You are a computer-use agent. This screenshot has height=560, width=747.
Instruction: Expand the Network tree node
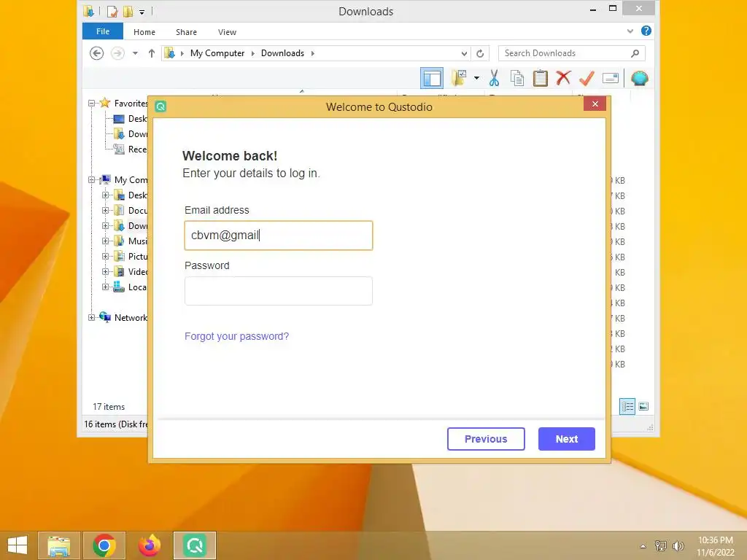(x=91, y=318)
